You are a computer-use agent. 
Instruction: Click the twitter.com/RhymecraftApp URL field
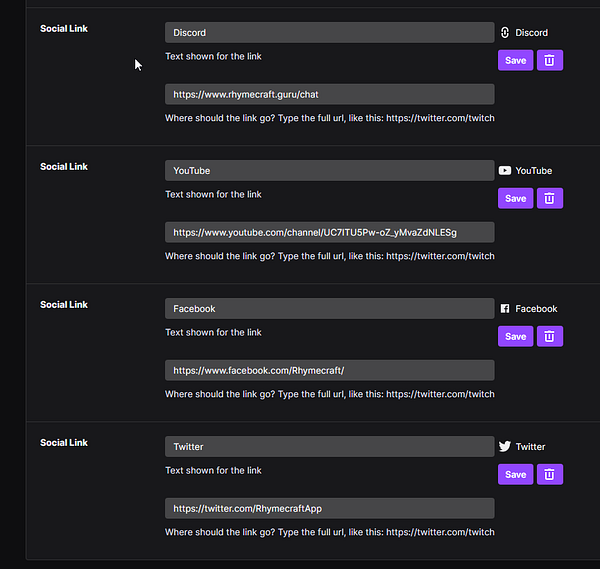[329, 509]
